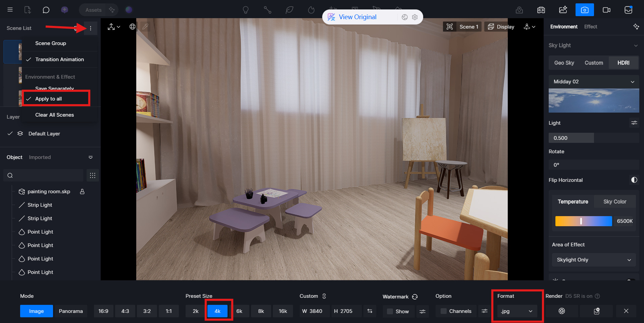Open the Format .jpg dropdown
Viewport: 644px width, 323px height.
pos(517,311)
